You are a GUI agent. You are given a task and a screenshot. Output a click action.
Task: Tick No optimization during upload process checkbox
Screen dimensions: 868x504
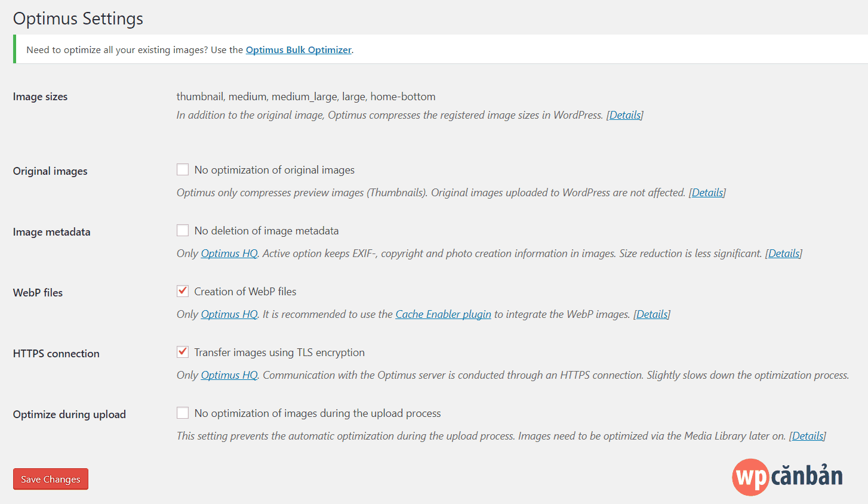coord(183,413)
